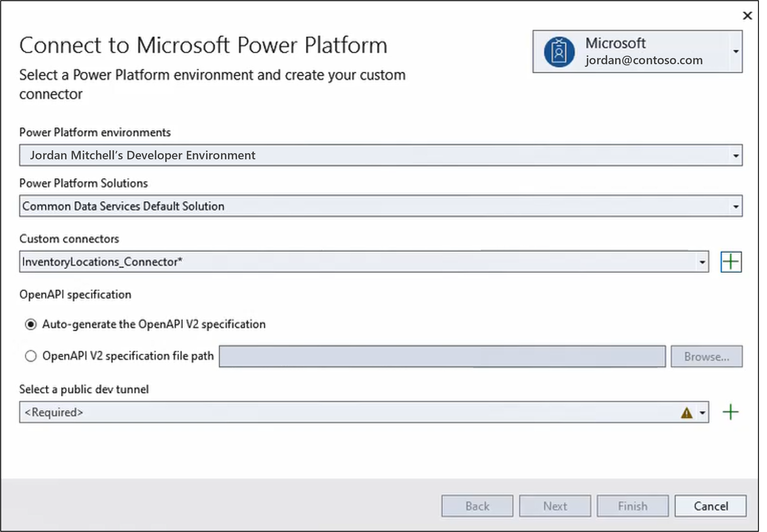Click the dev tunnel warning triangle icon
This screenshot has height=532, width=767.
tap(687, 413)
